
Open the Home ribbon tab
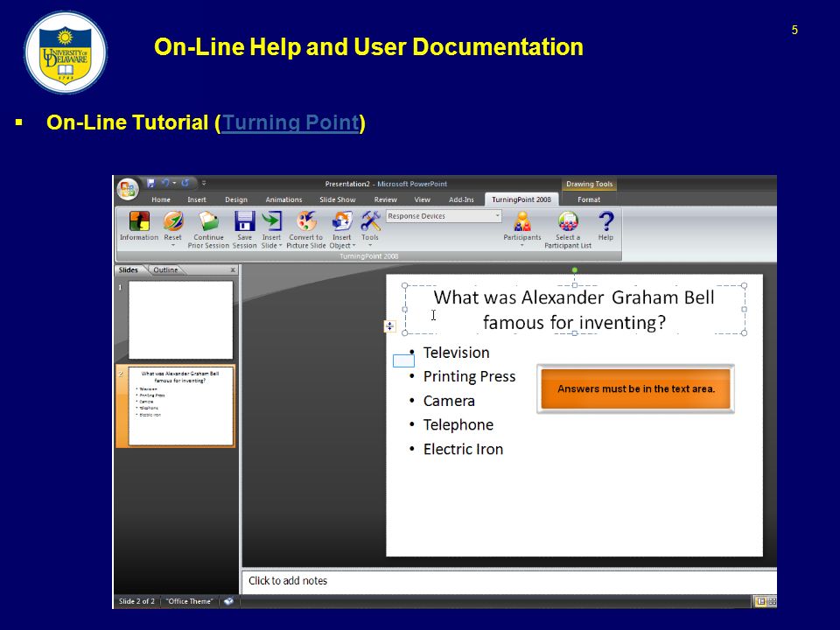161,199
